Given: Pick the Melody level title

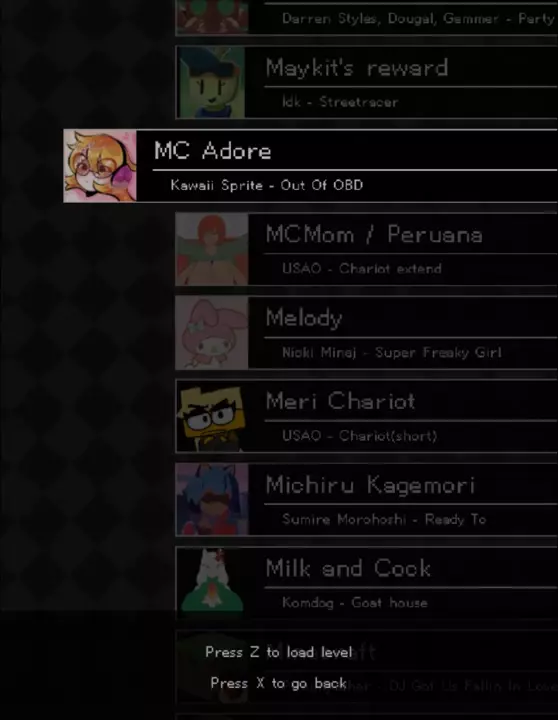Looking at the screenshot, I should 304,318.
